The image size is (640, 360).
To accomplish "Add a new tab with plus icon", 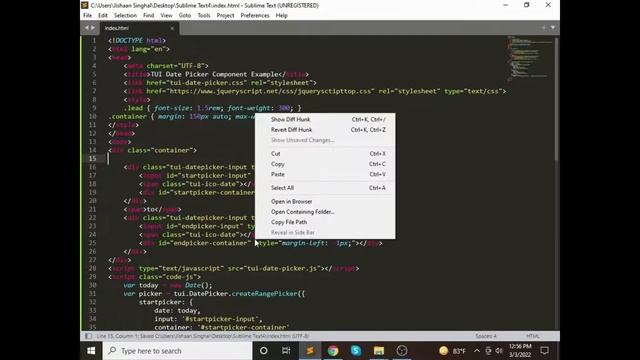I will pos(544,27).
